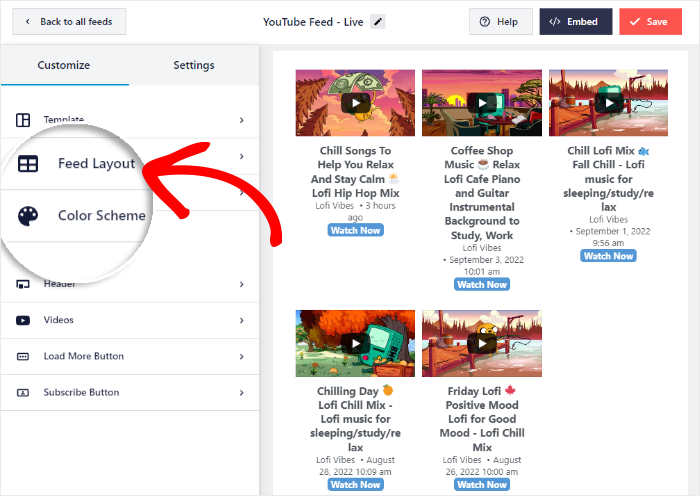Switch to the Customize tab
The width and height of the screenshot is (700, 496).
pos(64,65)
